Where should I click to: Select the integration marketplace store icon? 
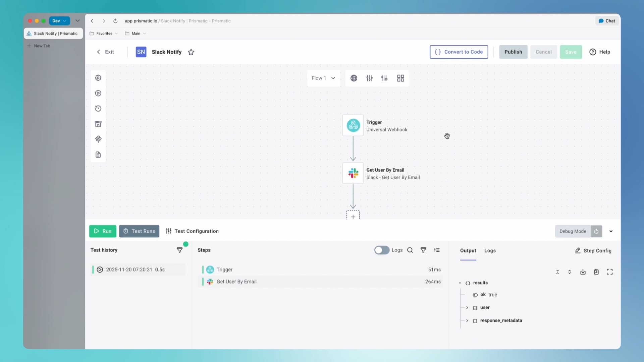click(x=98, y=124)
